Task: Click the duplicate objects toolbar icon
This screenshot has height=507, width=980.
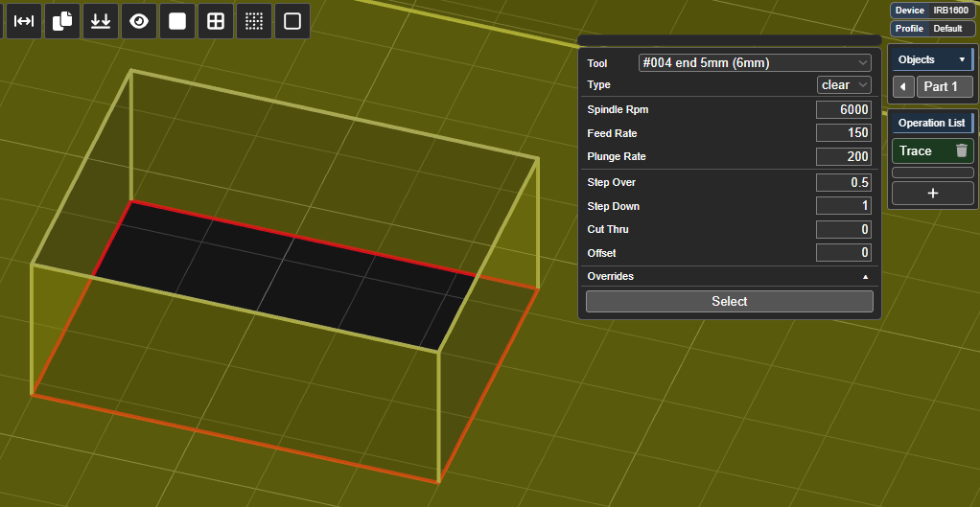Action: 62,21
